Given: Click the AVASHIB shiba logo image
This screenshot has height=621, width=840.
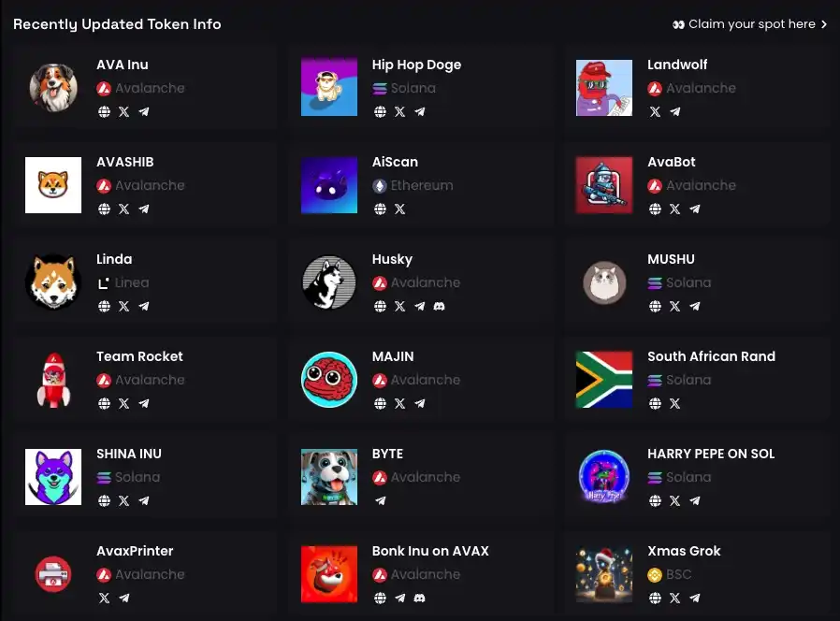Looking at the screenshot, I should pyautogui.click(x=53, y=185).
